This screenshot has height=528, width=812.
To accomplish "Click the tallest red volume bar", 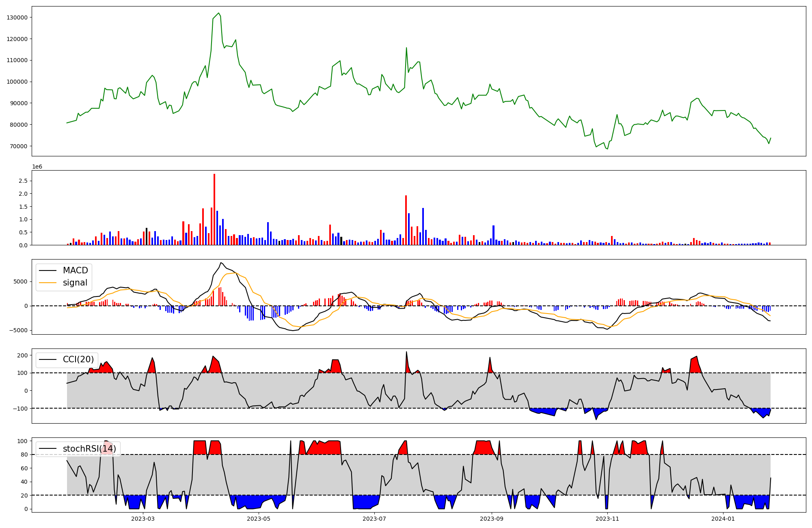I will coord(214,209).
